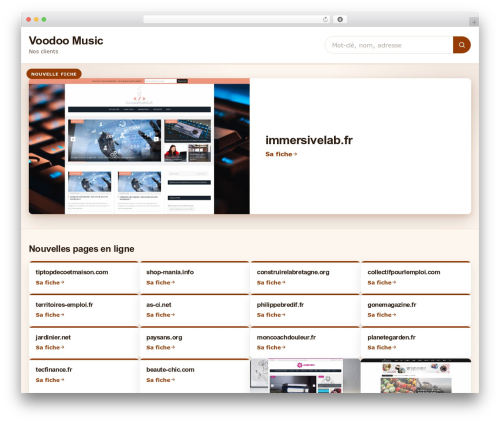Open Sa fiche for territoires-emploi.fr
Viewport: 500px width, 423px height.
pyautogui.click(x=50, y=315)
